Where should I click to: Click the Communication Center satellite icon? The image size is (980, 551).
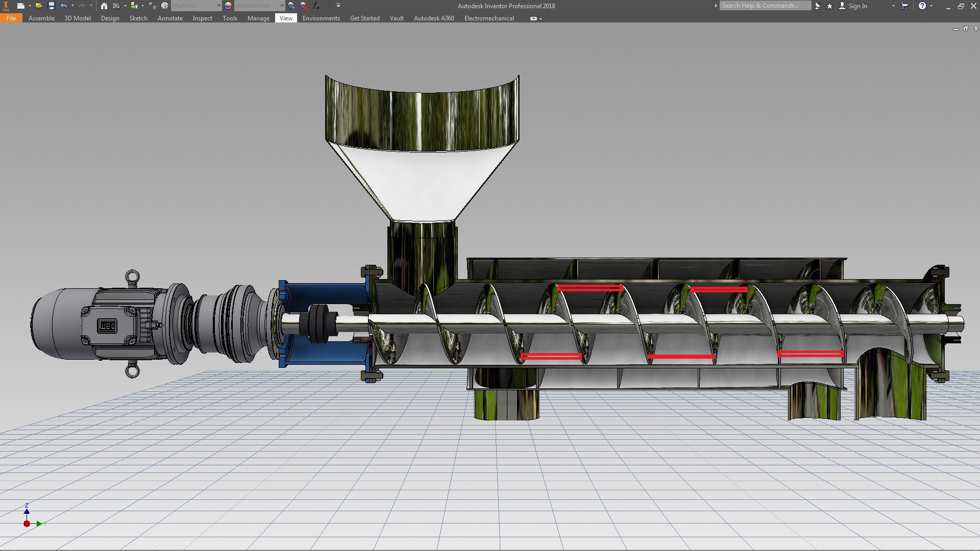[x=818, y=6]
